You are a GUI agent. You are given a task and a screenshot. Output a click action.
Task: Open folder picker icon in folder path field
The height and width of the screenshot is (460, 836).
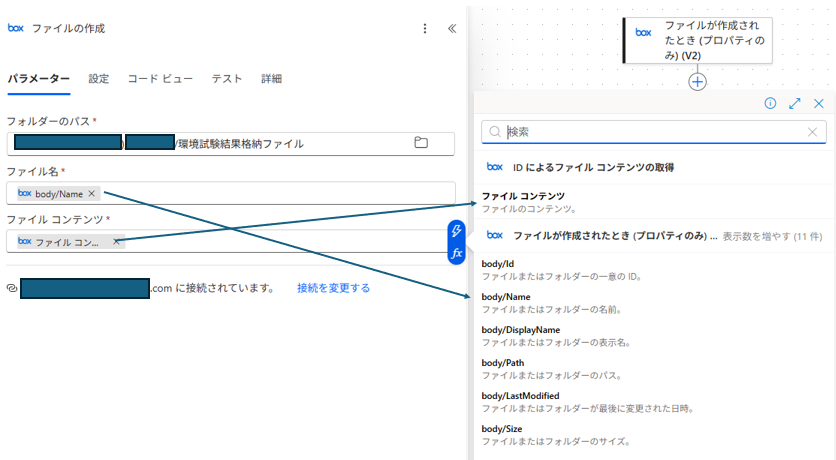coord(421,142)
